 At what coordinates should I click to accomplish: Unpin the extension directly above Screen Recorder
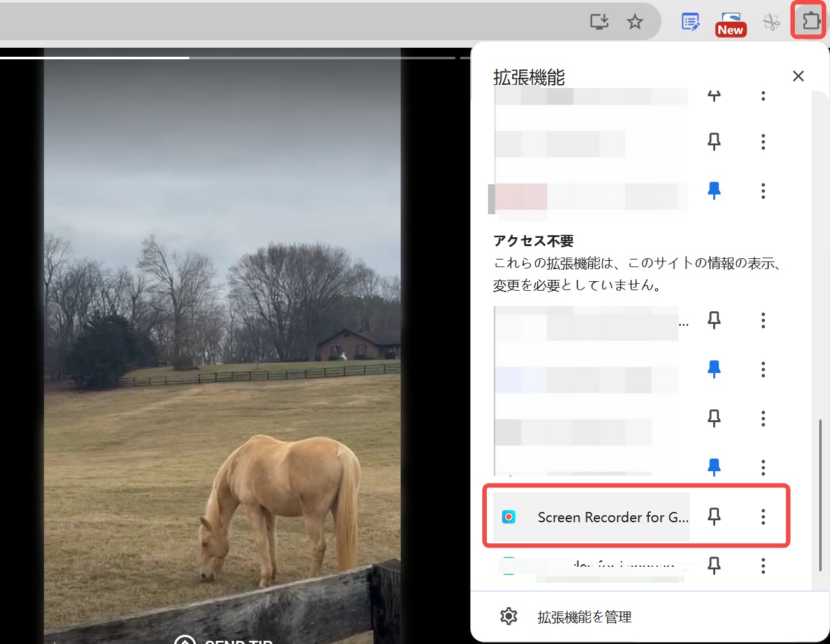tap(714, 467)
